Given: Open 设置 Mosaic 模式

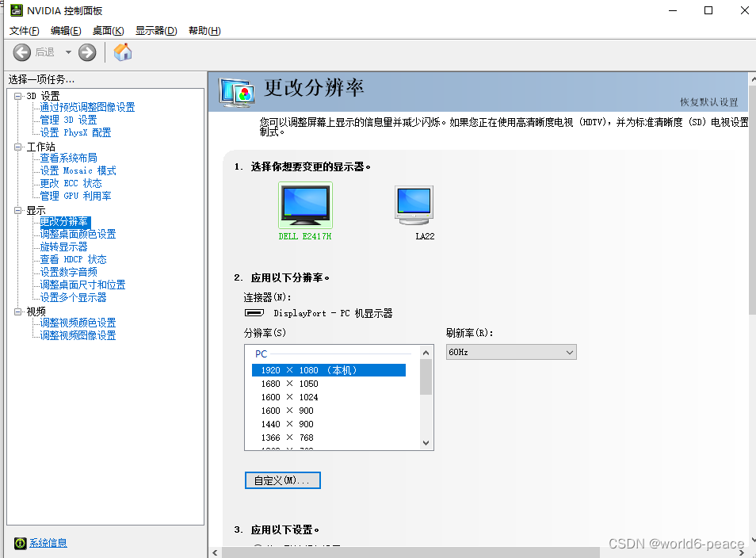Looking at the screenshot, I should [x=78, y=170].
